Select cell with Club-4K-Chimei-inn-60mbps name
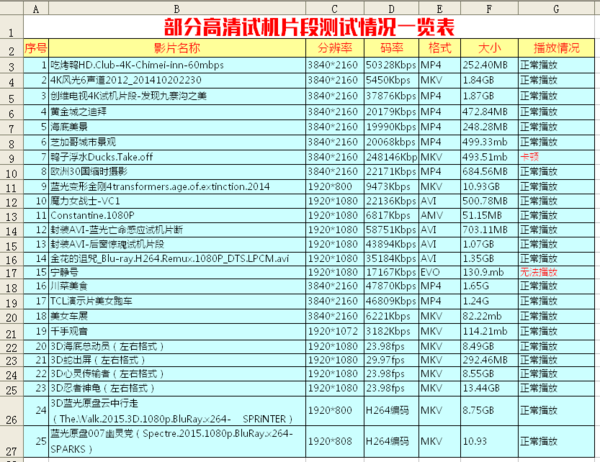The image size is (600, 462). click(177, 65)
